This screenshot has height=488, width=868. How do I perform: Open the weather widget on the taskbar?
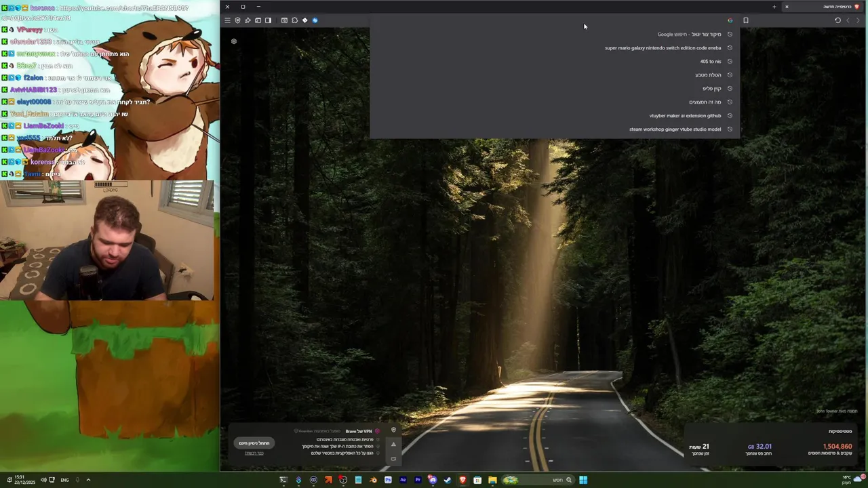coord(854,480)
